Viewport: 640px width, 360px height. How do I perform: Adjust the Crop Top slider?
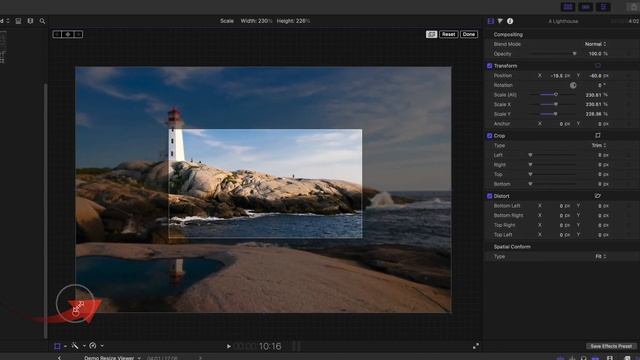552,174
